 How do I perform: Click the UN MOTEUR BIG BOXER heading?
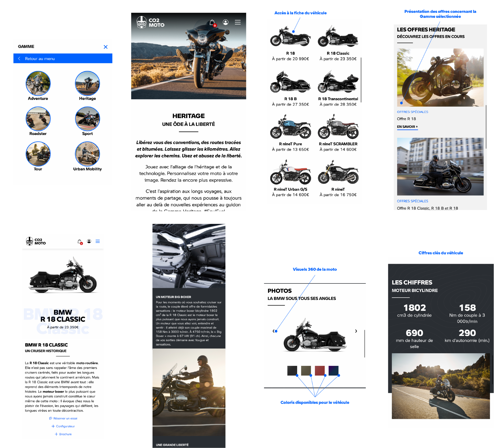tap(173, 297)
